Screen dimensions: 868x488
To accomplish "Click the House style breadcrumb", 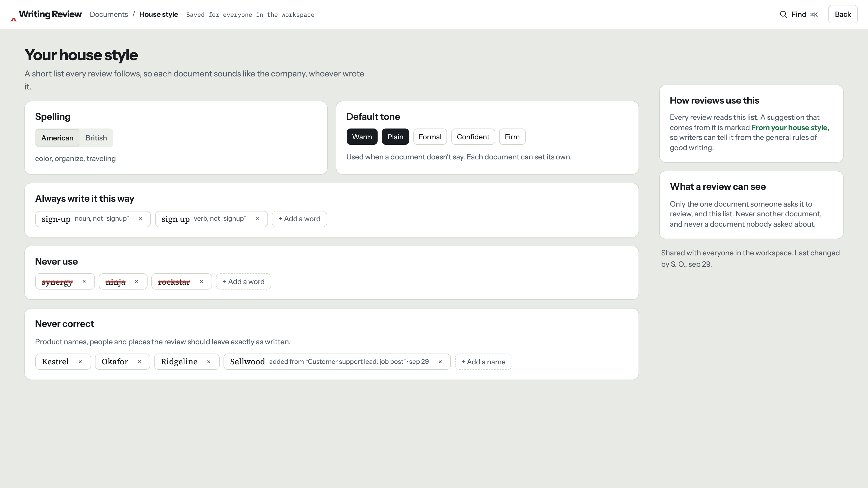I will tap(158, 14).
